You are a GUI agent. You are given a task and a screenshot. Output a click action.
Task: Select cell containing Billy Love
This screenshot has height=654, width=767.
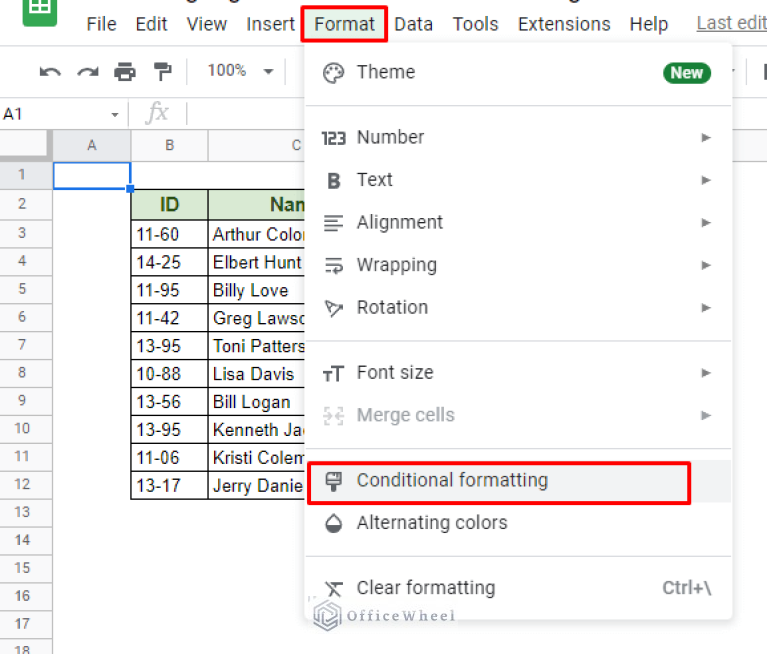pyautogui.click(x=256, y=291)
